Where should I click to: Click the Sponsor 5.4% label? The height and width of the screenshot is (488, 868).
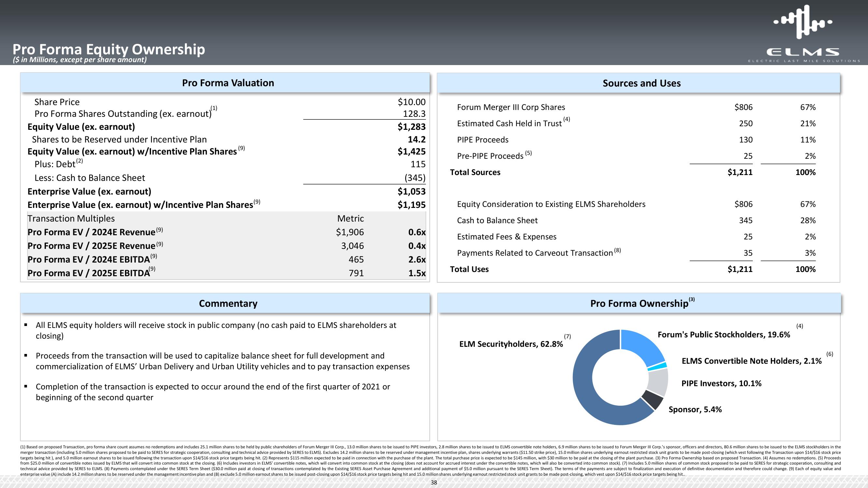(x=695, y=410)
